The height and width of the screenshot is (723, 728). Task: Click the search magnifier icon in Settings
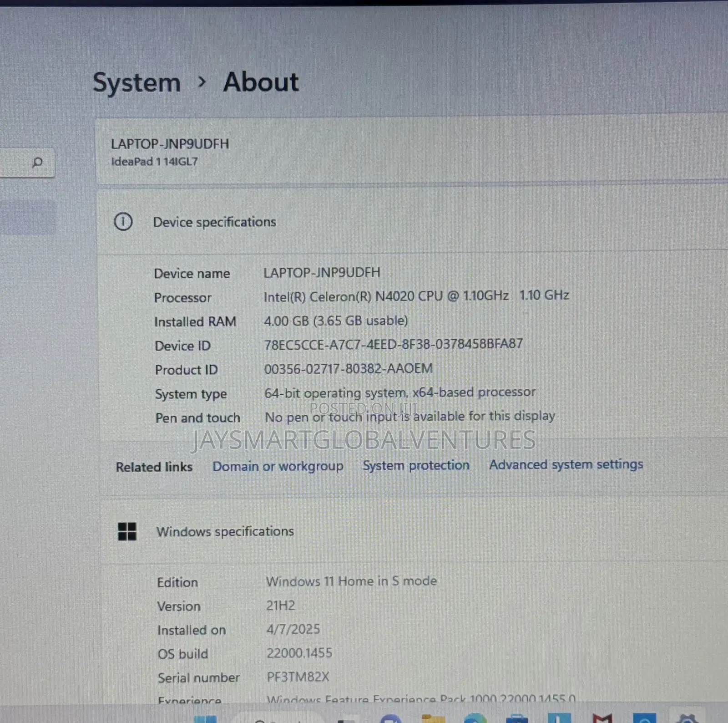click(37, 162)
